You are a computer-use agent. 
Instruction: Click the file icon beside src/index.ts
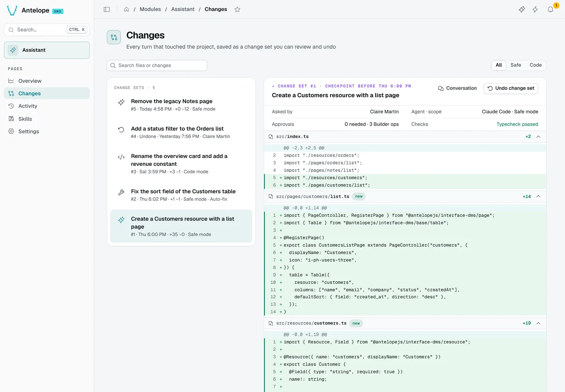[271, 137]
